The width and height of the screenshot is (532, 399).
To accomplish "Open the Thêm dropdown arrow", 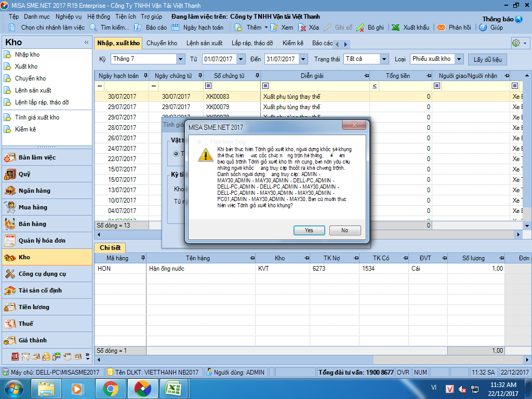I will (x=266, y=28).
